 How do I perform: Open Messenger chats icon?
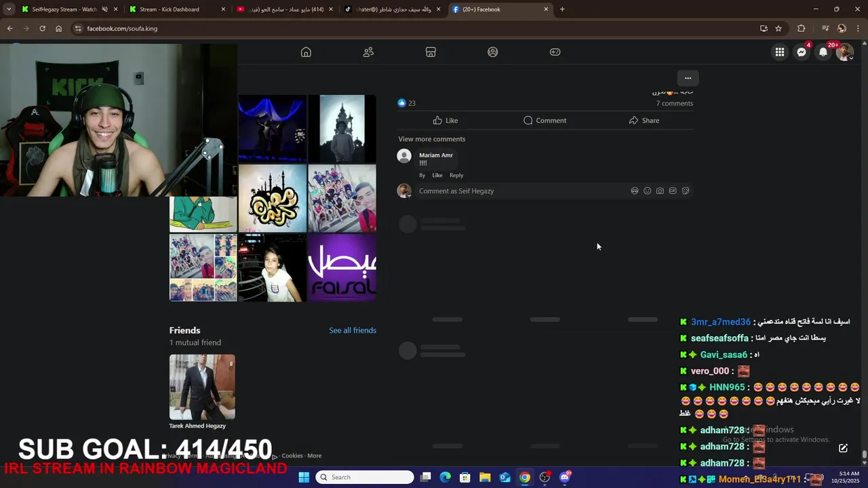point(802,52)
